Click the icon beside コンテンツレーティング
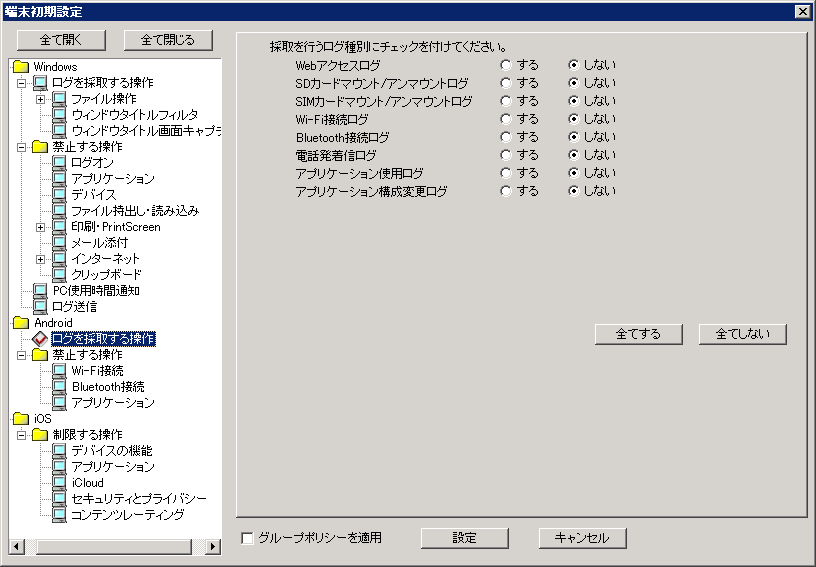 pos(59,515)
